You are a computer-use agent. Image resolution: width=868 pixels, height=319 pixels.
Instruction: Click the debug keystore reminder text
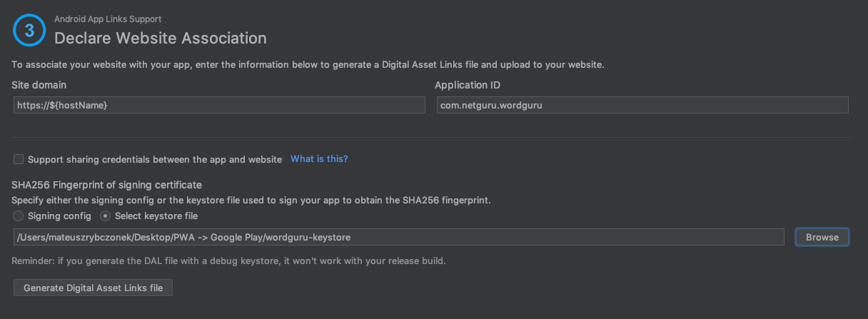[228, 261]
